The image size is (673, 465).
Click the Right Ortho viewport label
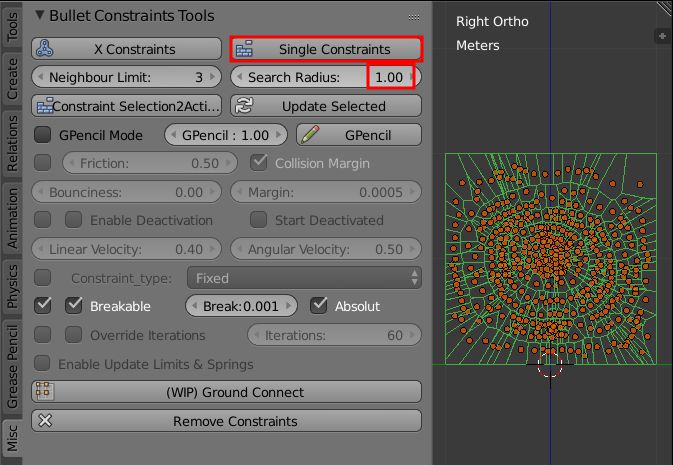(x=492, y=21)
